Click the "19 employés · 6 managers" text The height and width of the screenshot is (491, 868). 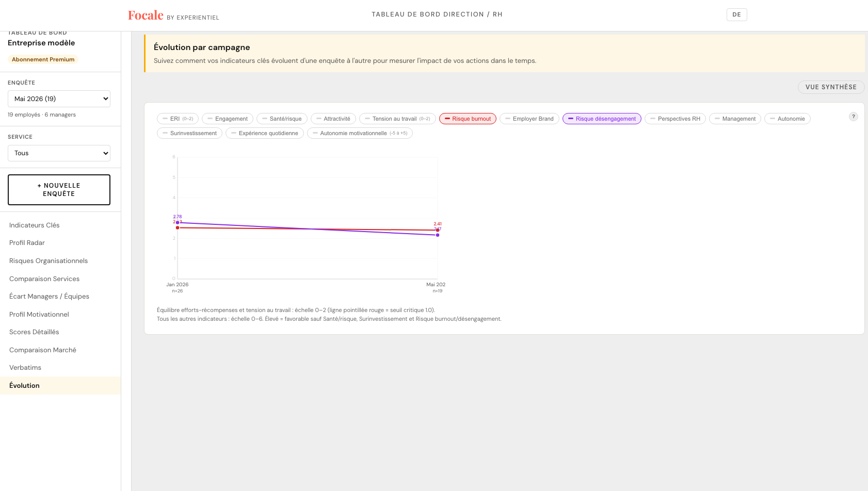tap(42, 114)
